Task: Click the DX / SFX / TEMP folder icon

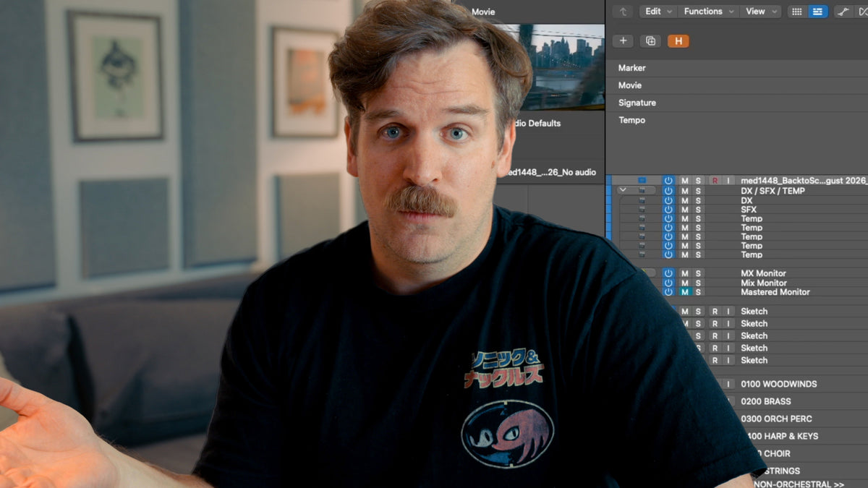Action: 642,191
